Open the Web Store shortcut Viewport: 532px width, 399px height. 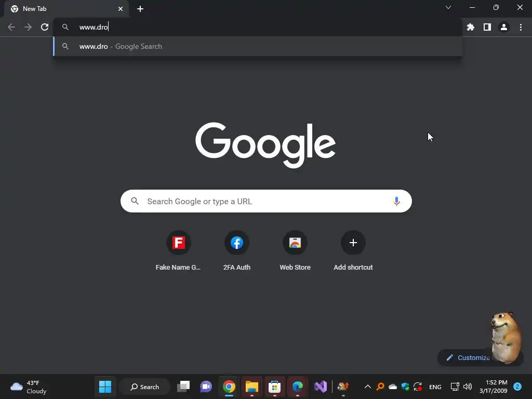click(295, 251)
